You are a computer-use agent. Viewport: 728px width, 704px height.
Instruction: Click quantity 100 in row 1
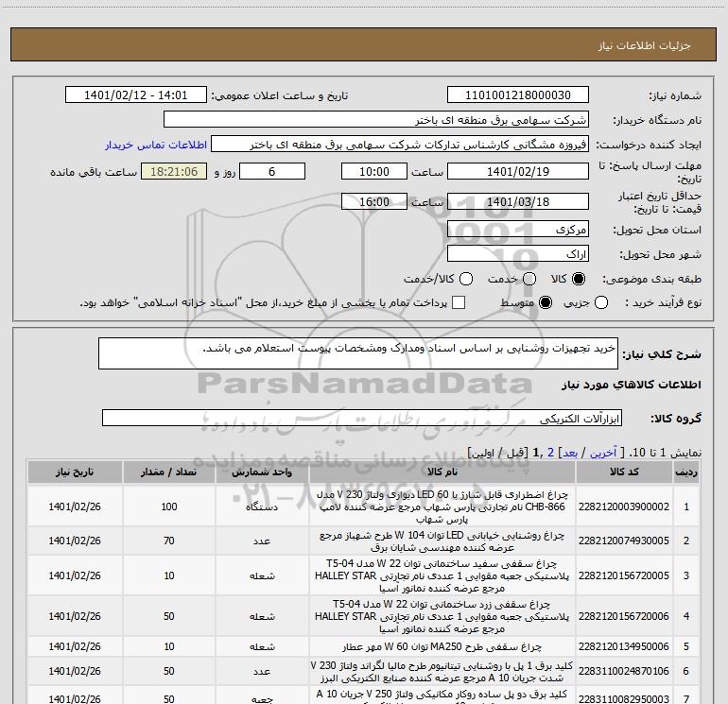tap(169, 507)
